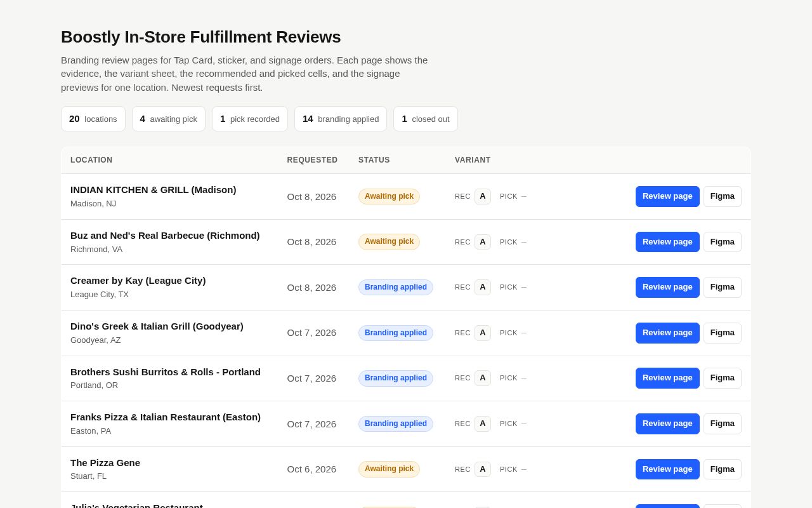This screenshot has height=508, width=812.
Task: Open Figma for INDIAN KITCHEN & GRILL
Action: point(723,196)
